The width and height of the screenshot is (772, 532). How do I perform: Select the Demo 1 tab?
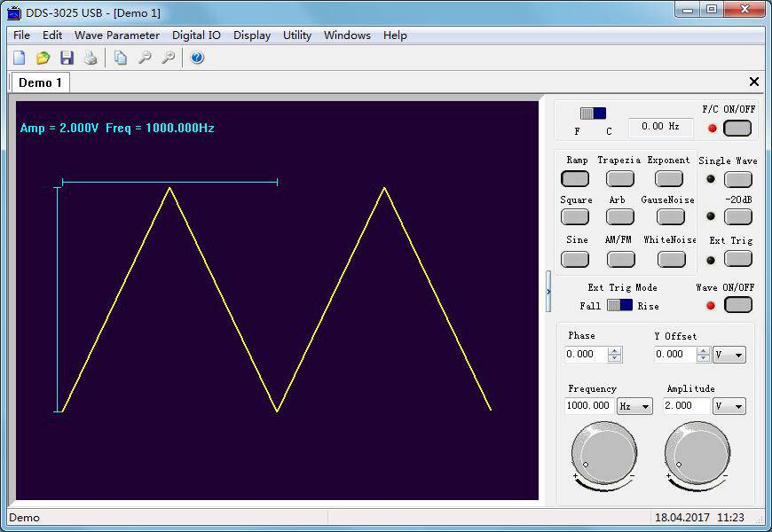point(39,82)
